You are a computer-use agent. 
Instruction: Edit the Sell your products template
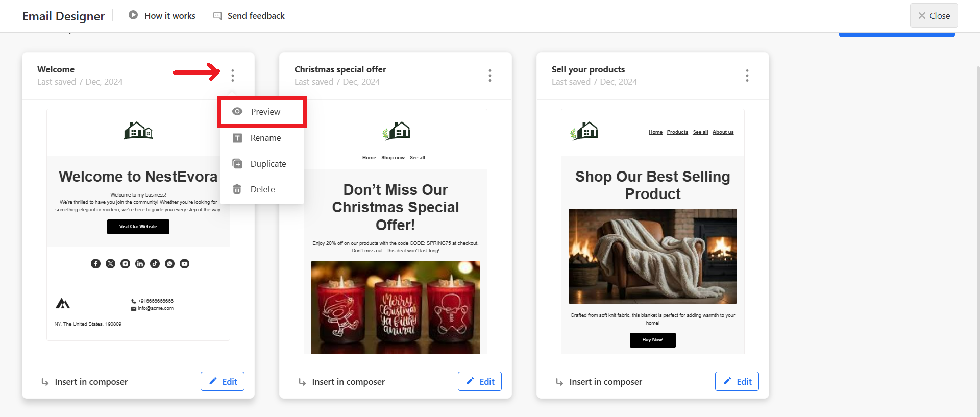737,381
